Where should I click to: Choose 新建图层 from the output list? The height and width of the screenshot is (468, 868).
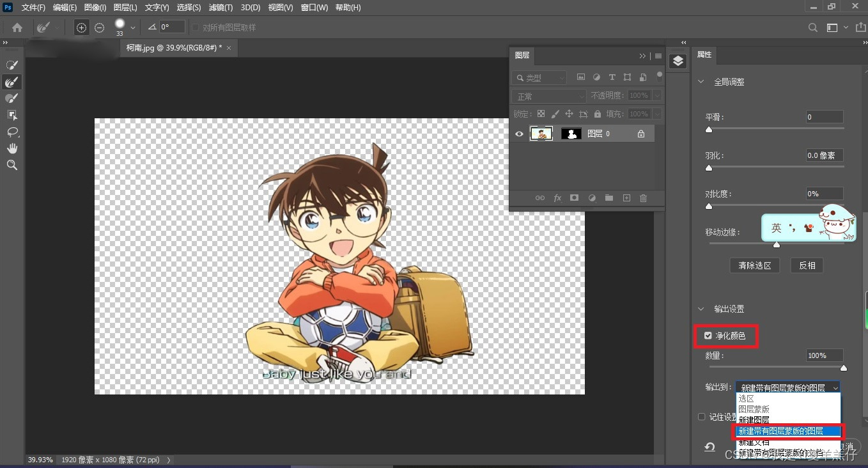pos(754,420)
